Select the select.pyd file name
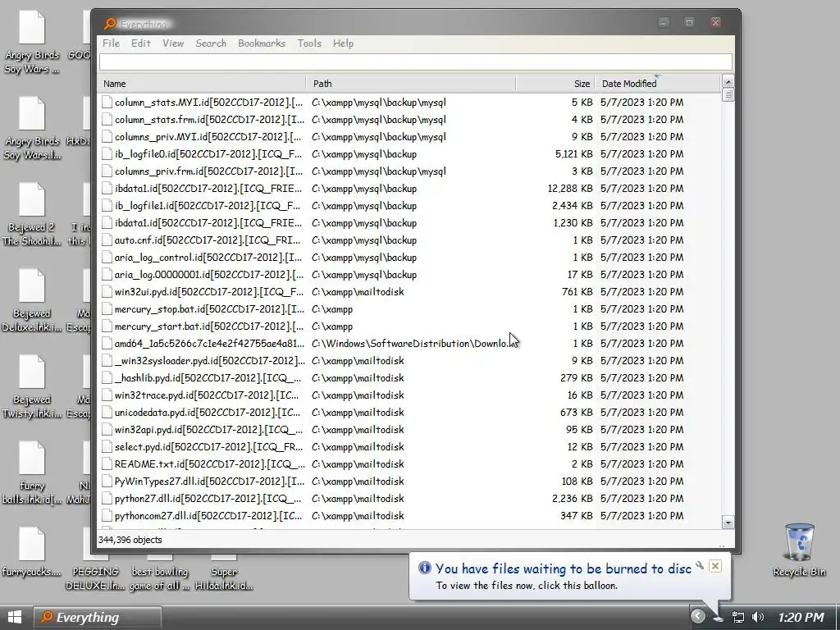Screen dimensions: 840x630 (208, 447)
